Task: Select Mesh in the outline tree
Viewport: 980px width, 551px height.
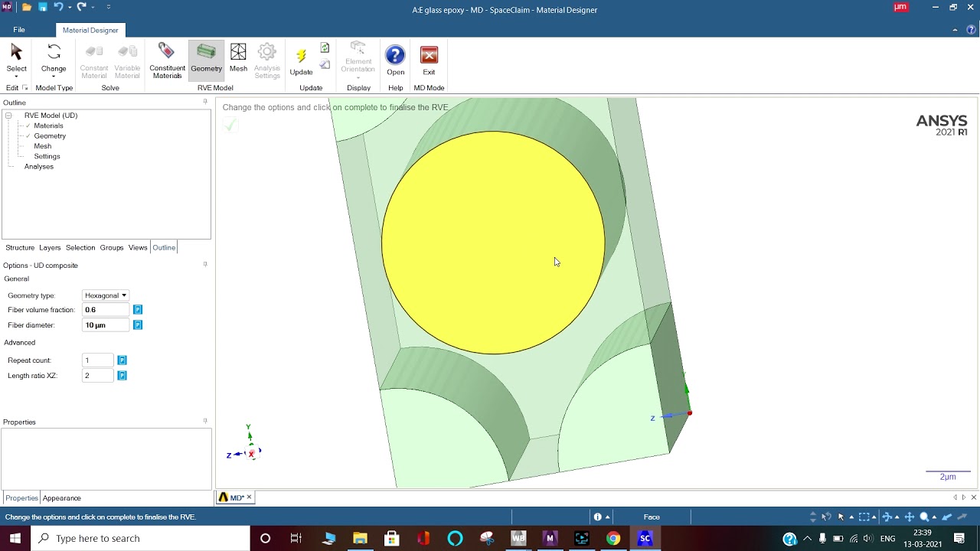Action: pyautogui.click(x=43, y=146)
